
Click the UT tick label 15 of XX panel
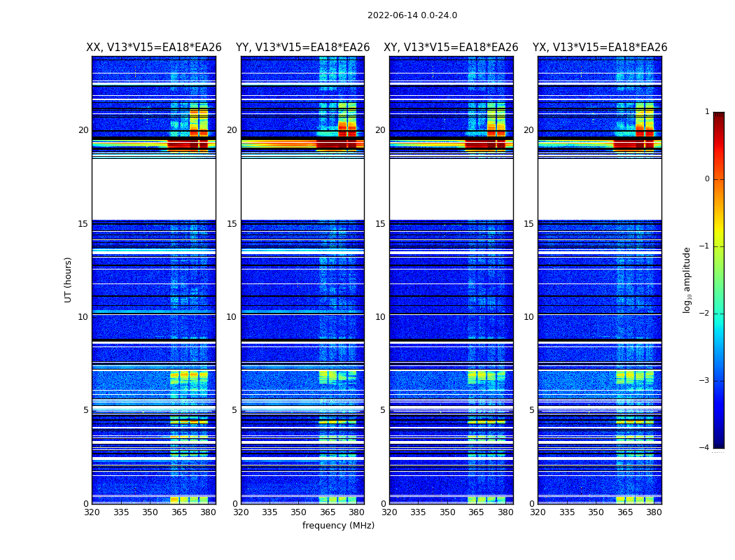pyautogui.click(x=83, y=224)
